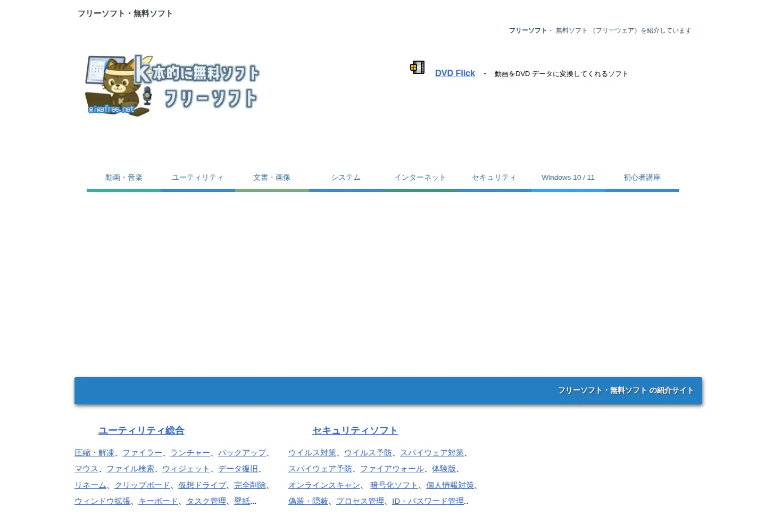Screen dimensions: 766x532
Task: Open the オンラインスキャン link
Action: point(324,485)
